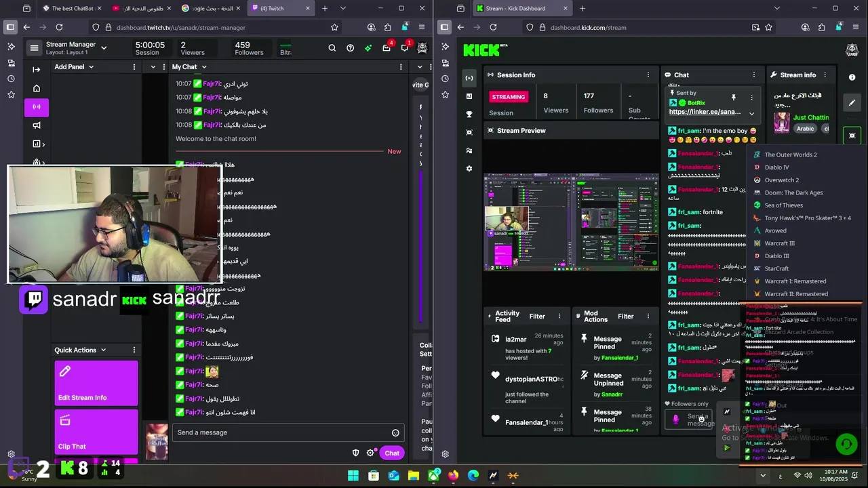Image resolution: width=868 pixels, height=488 pixels.
Task: Open the Twitch profile avatar menu
Action: (422, 48)
